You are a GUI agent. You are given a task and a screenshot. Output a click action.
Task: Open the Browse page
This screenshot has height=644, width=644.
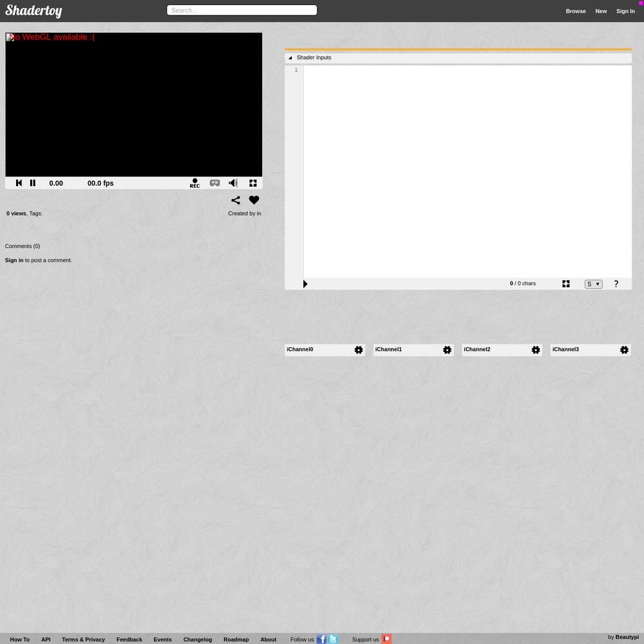[576, 11]
